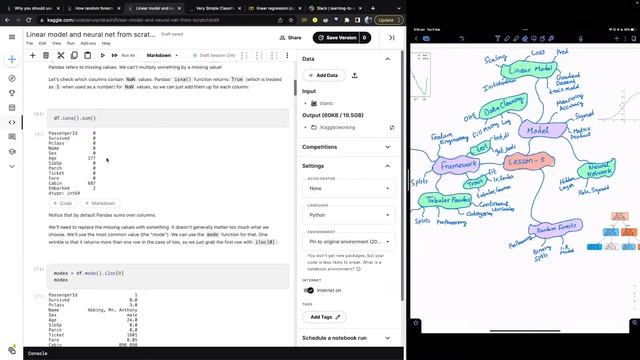
Task: Click the plus add icon in notes app toolbar
Action: 616,38
